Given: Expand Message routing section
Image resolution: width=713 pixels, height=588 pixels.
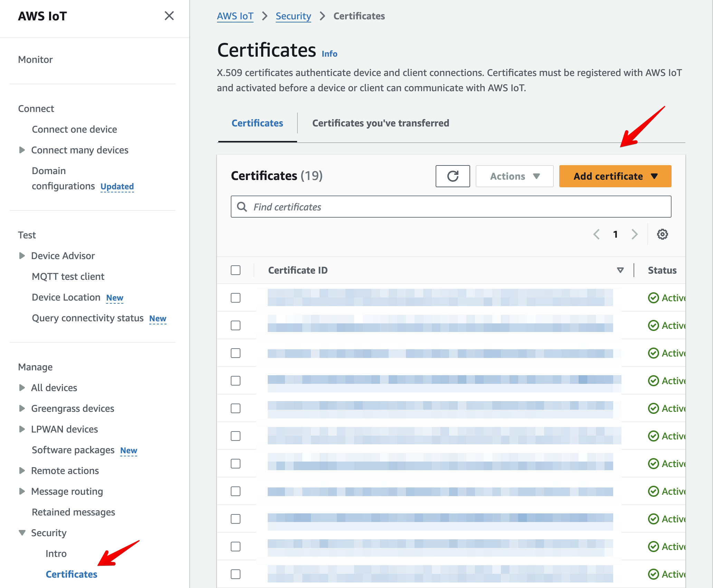Looking at the screenshot, I should click(22, 491).
